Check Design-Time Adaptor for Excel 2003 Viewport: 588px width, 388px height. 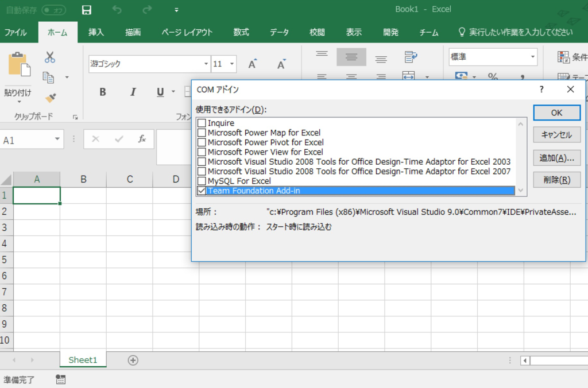(x=202, y=162)
